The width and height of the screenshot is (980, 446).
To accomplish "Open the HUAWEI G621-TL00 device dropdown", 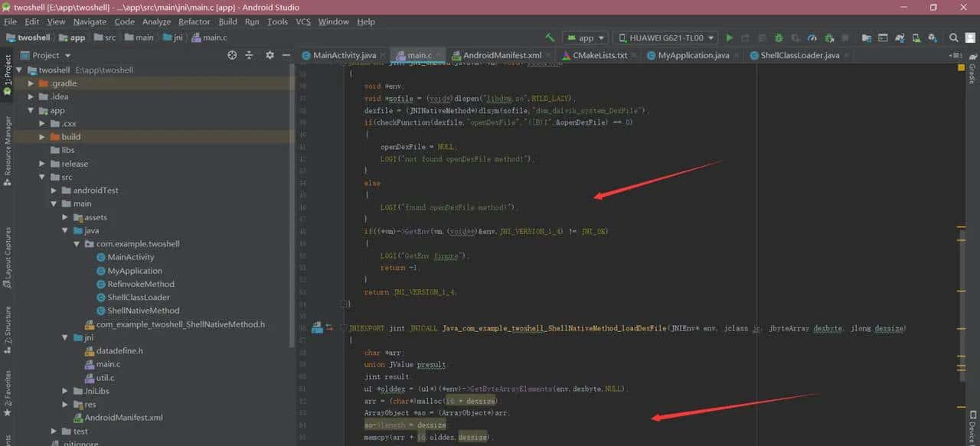I will pyautogui.click(x=666, y=37).
